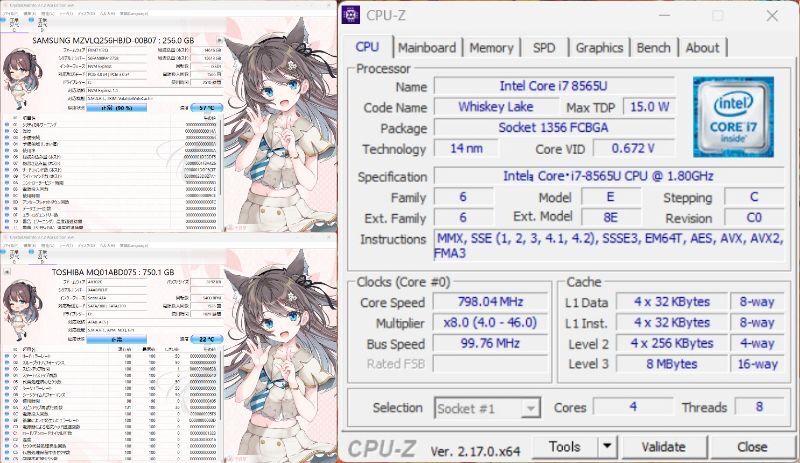This screenshot has width=800, height=463.
Task: Click the Technology value 14 nm
Action: 466,149
